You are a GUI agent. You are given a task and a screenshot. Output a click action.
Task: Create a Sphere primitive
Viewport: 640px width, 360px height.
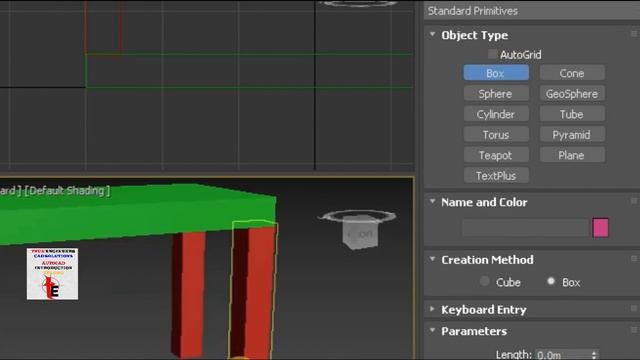(496, 94)
